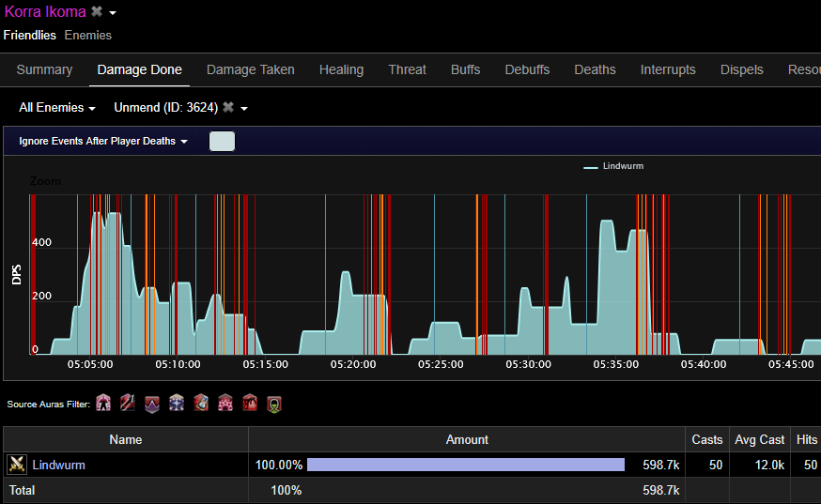
Task: Click the 05:35:00 time axis label
Action: click(616, 364)
